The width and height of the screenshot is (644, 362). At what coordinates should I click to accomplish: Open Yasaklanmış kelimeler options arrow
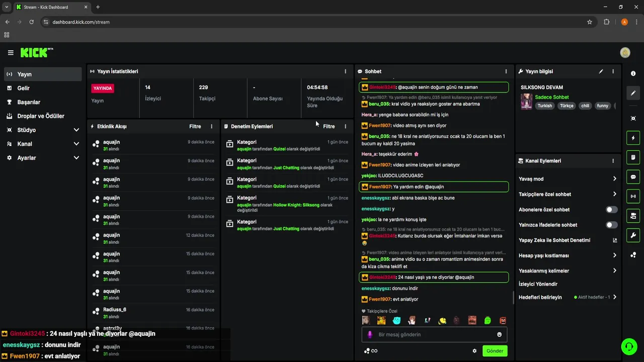(x=614, y=270)
